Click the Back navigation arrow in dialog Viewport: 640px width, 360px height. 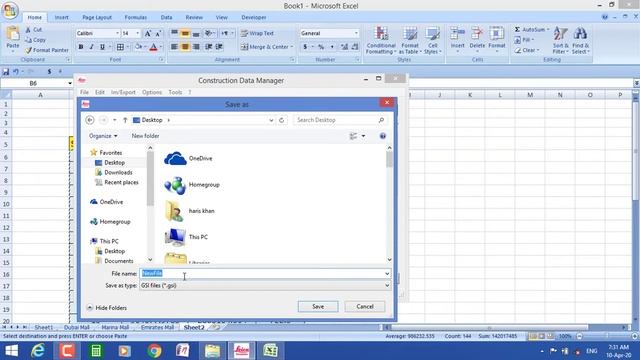click(90, 120)
